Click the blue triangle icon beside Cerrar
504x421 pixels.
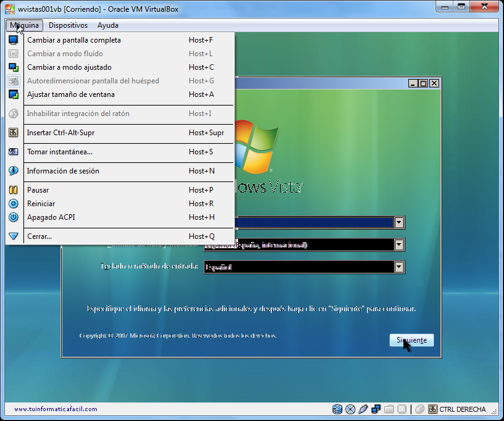click(x=13, y=236)
